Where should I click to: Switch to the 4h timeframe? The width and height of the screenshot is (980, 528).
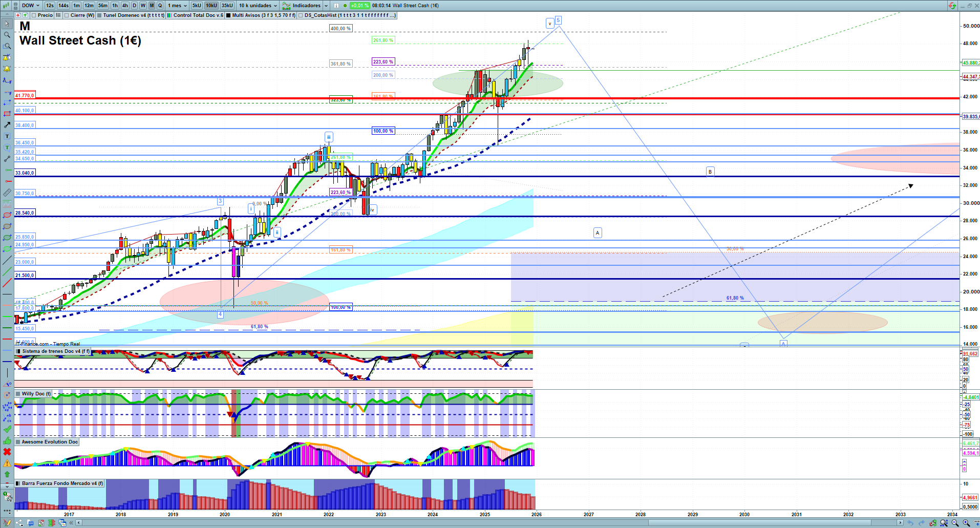click(125, 6)
